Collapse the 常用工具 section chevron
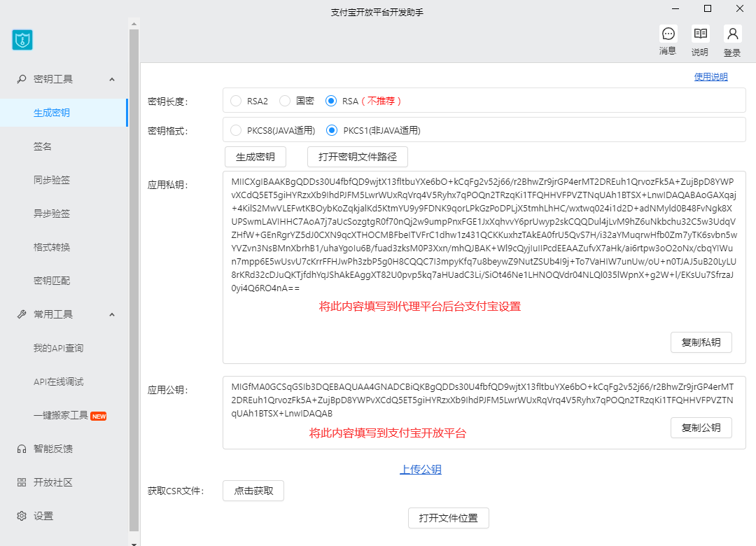Screen dimensions: 756x546 [112, 314]
